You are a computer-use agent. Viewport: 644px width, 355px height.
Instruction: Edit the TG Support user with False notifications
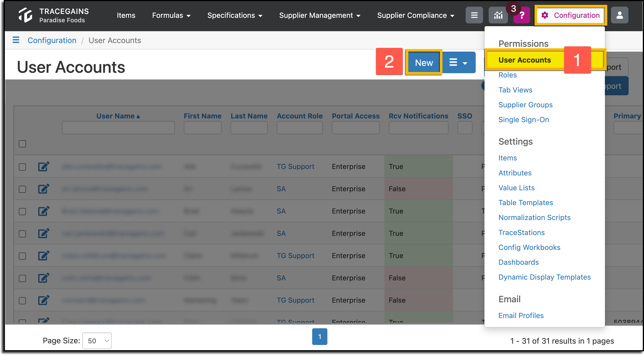click(43, 300)
